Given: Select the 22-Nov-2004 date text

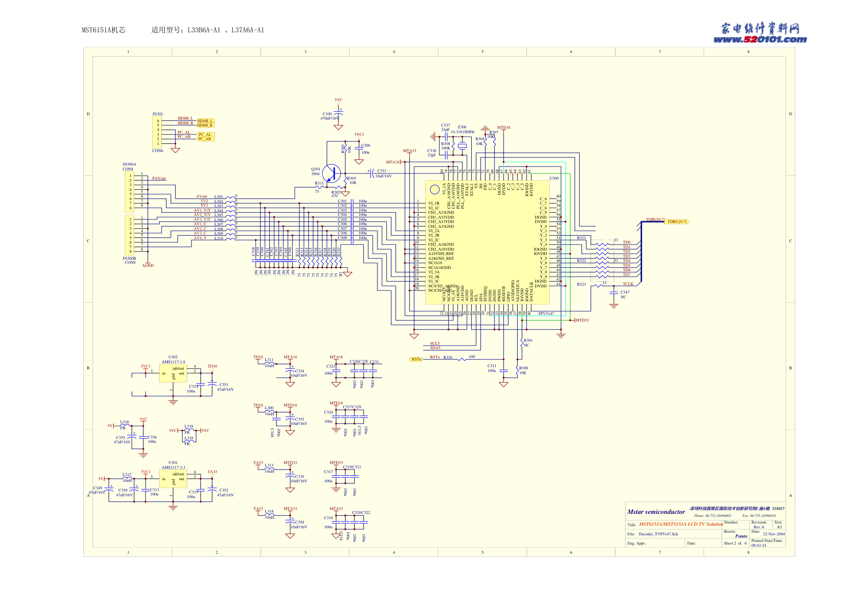Looking at the screenshot, I should [x=774, y=534].
